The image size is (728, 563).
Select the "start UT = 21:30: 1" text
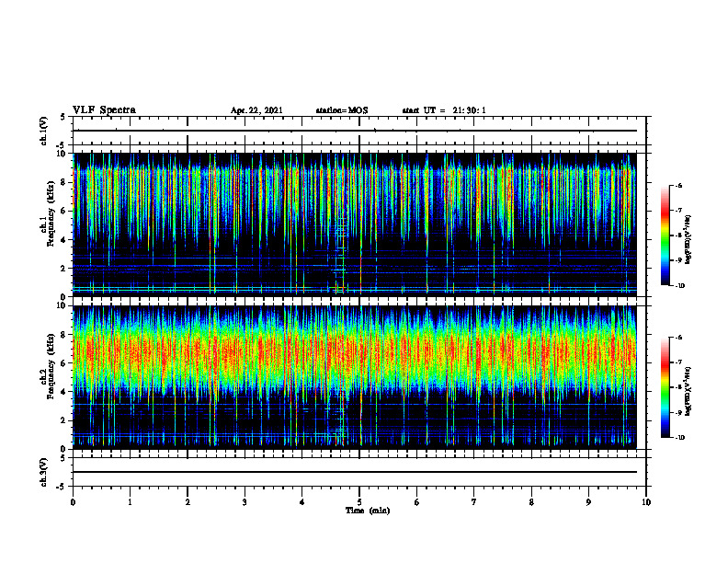click(444, 110)
